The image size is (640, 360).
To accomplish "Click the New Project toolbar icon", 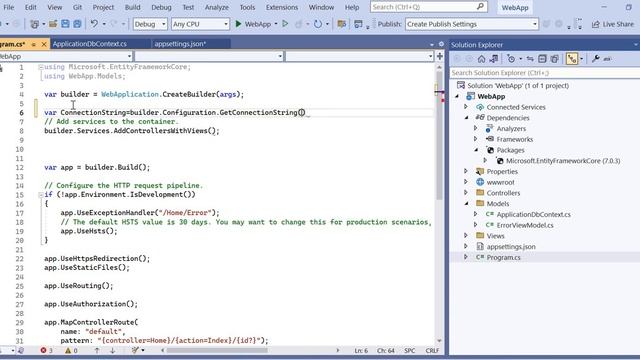I will 35,24.
